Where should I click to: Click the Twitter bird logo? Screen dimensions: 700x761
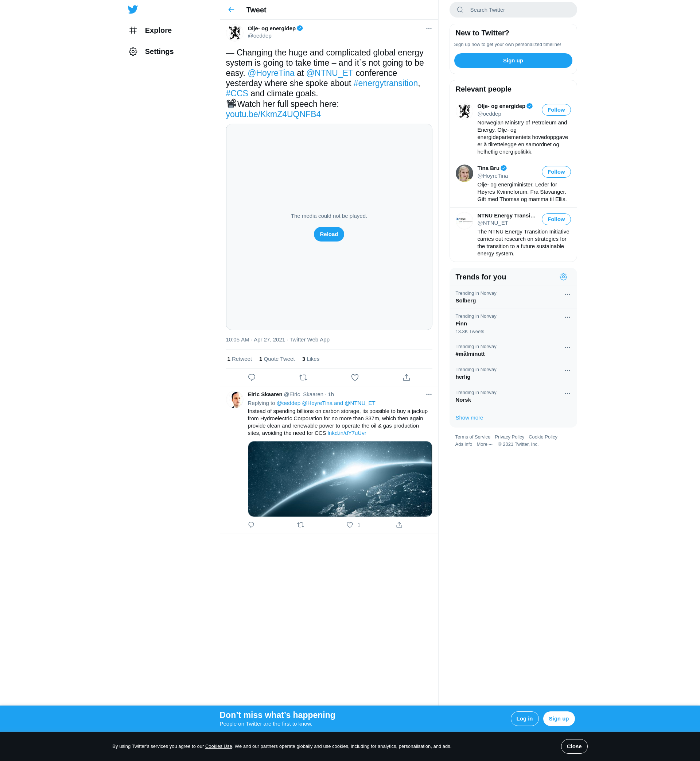[x=133, y=9]
